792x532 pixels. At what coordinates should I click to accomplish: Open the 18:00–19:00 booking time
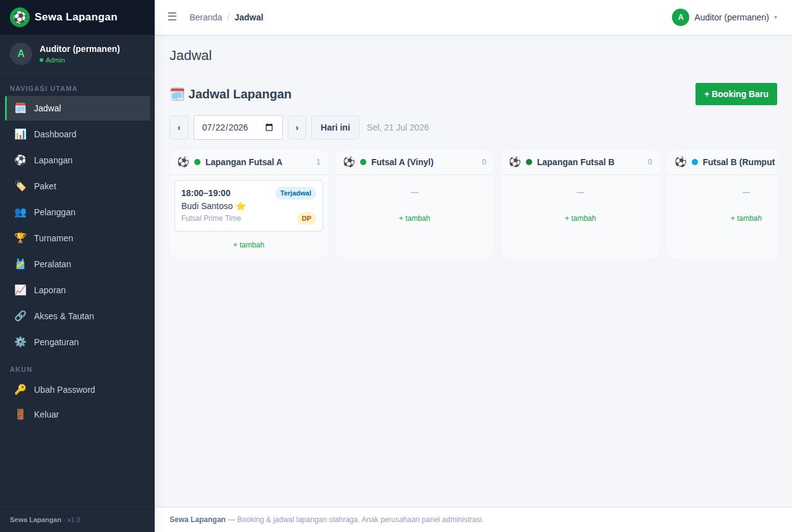pos(206,193)
